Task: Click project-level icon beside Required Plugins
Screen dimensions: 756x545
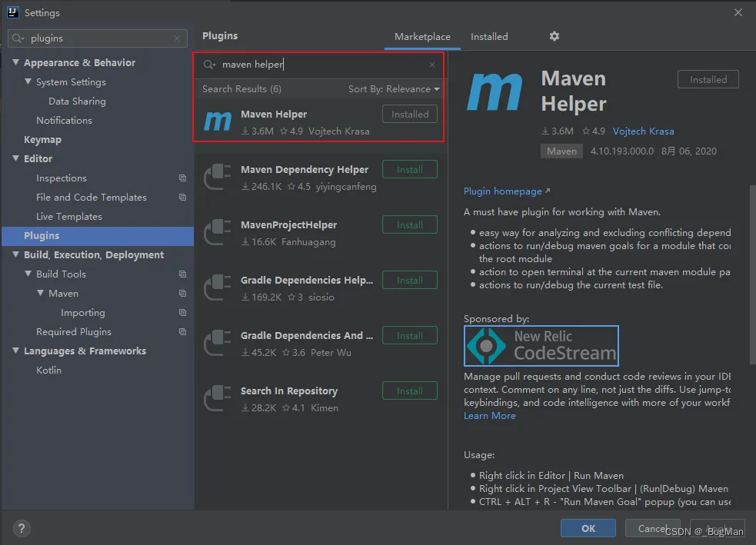Action: (183, 331)
